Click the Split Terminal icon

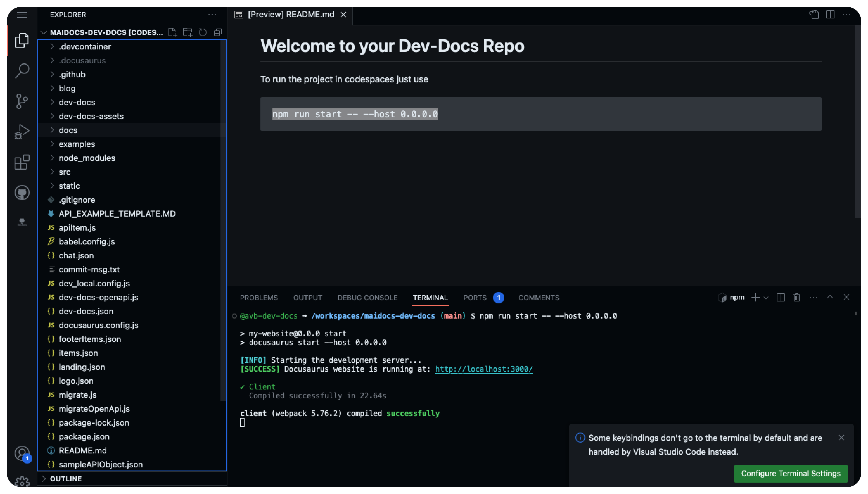(x=780, y=298)
